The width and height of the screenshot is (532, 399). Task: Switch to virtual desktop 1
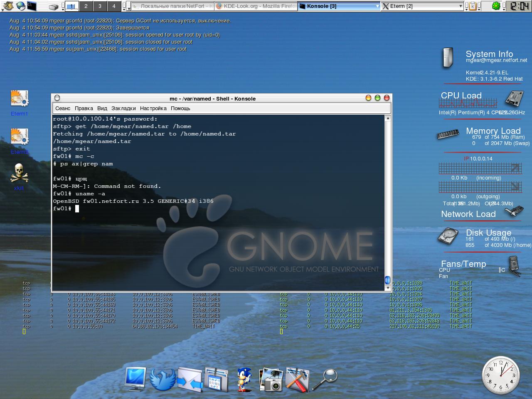72,6
